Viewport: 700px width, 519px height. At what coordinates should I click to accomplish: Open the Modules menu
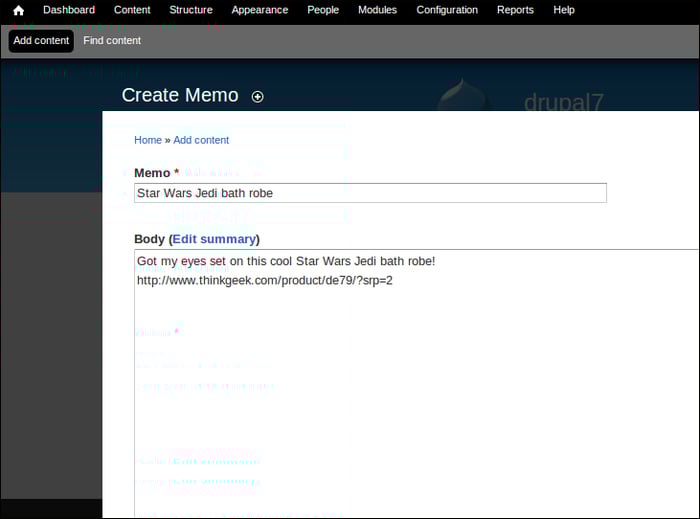(x=377, y=10)
